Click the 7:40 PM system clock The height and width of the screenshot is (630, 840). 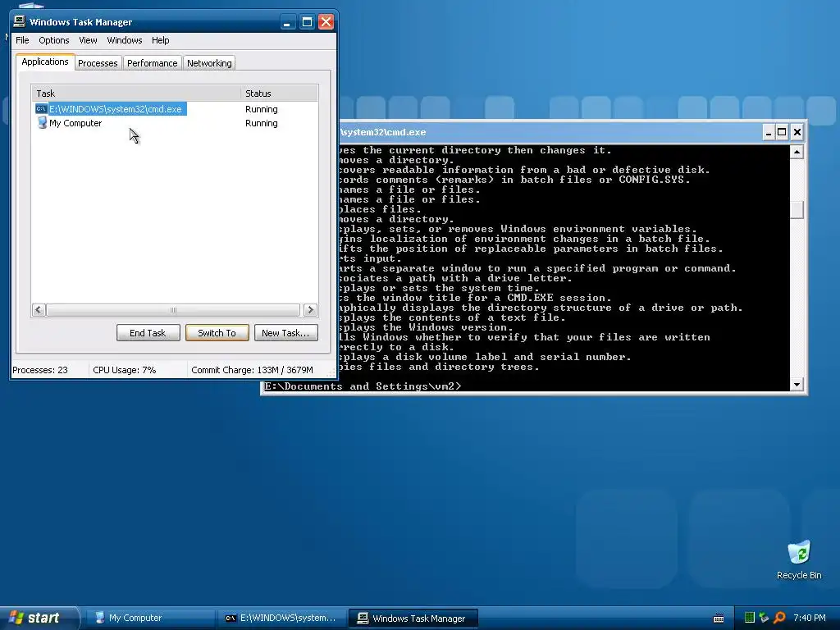(x=810, y=618)
